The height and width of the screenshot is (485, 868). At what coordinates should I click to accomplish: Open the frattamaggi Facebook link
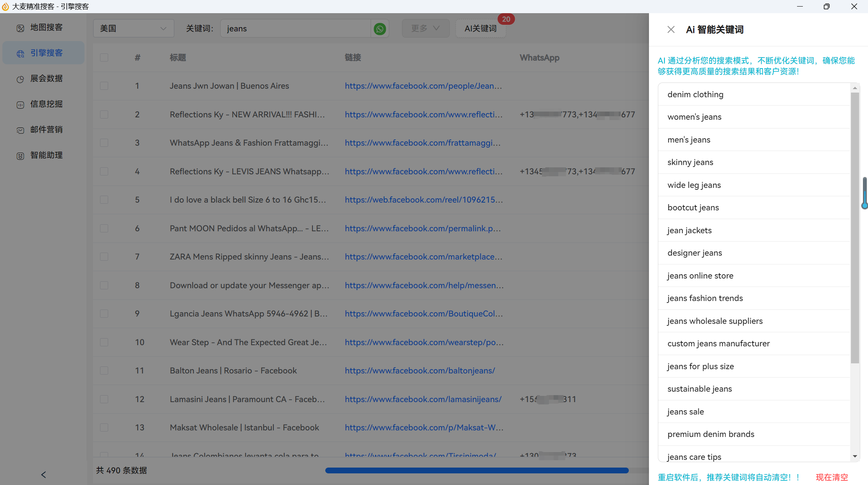point(423,143)
